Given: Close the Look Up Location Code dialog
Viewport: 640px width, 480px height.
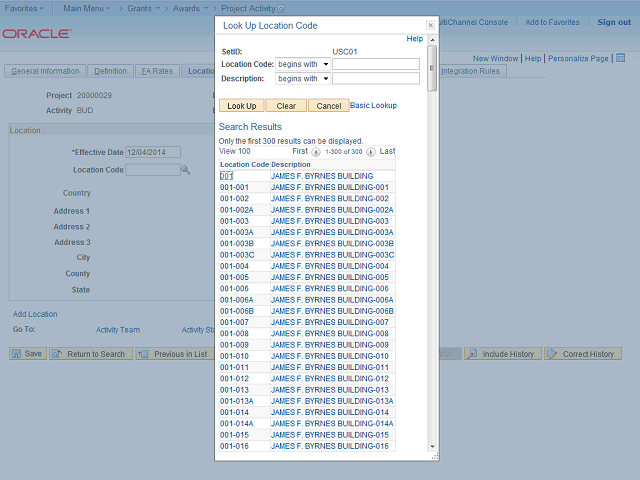Looking at the screenshot, I should click(430, 25).
